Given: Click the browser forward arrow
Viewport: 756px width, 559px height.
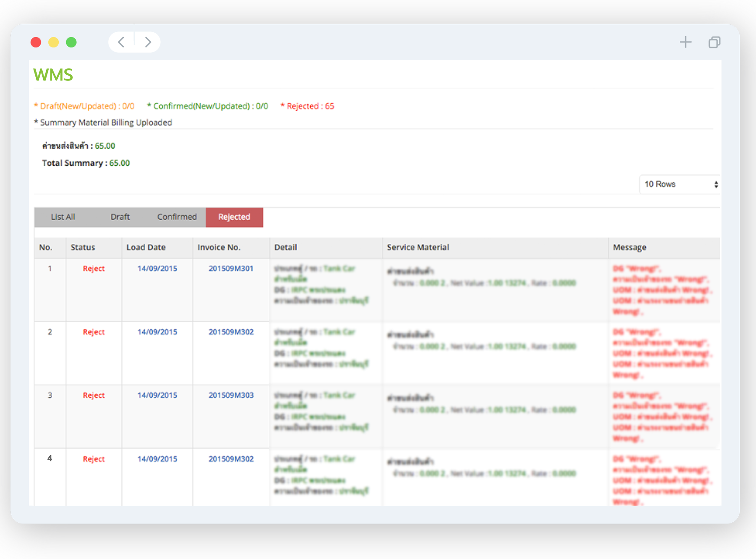Looking at the screenshot, I should 148,42.
